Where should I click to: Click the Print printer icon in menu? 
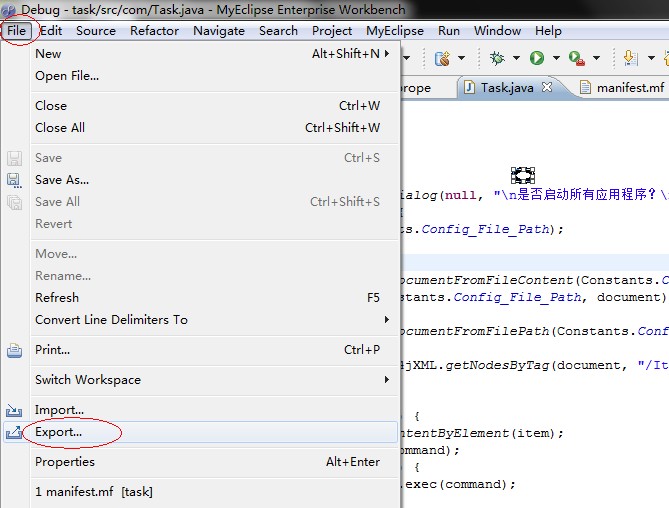coord(15,350)
